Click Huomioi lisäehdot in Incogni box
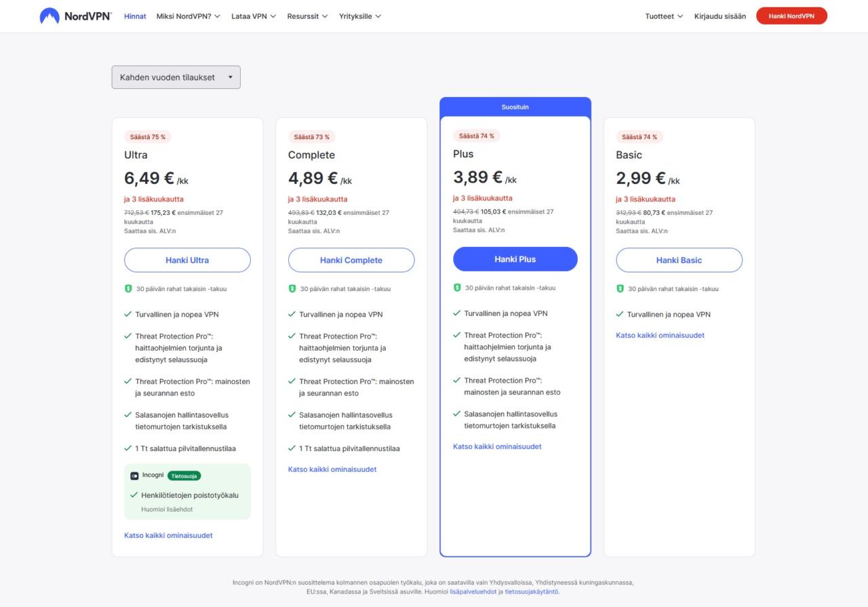 pos(167,509)
